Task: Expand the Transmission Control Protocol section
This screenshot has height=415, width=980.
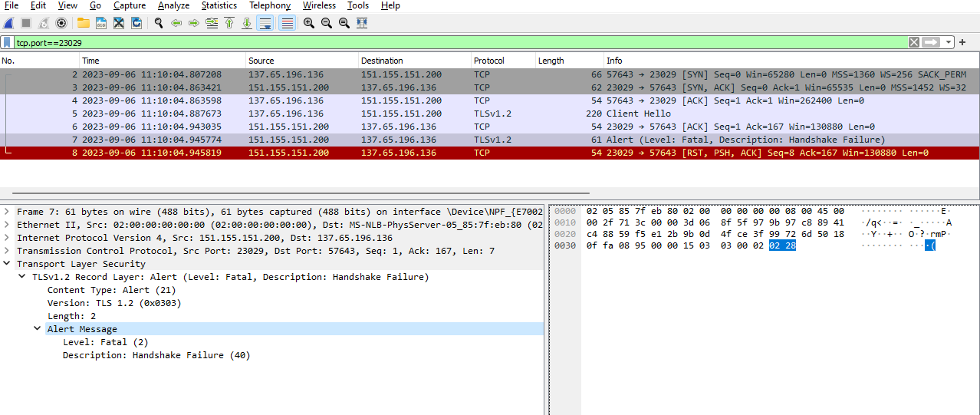Action: click(7, 251)
